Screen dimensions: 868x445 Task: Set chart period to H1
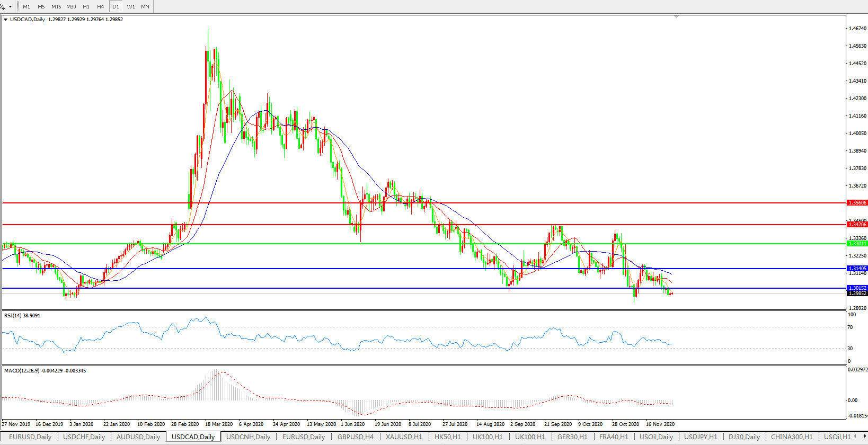[x=86, y=6]
